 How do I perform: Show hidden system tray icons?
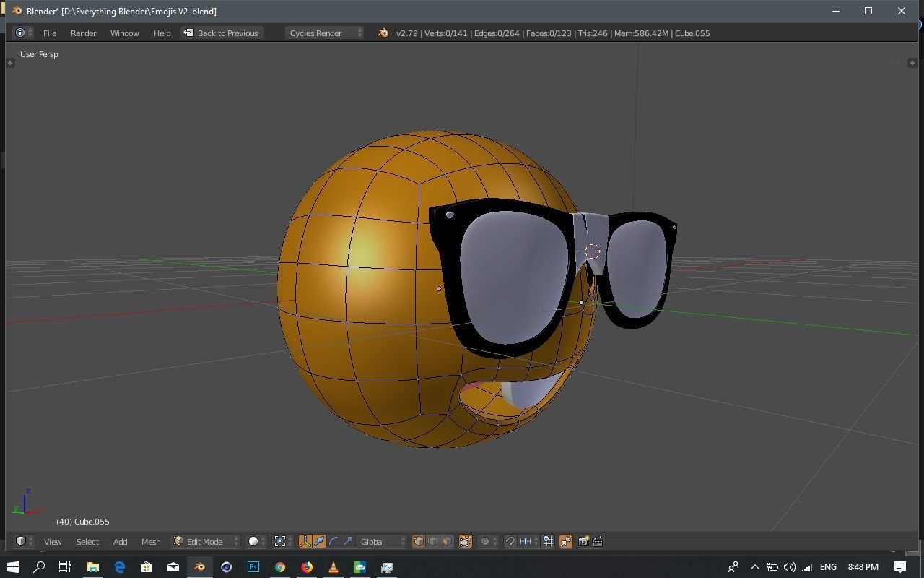pyautogui.click(x=754, y=567)
